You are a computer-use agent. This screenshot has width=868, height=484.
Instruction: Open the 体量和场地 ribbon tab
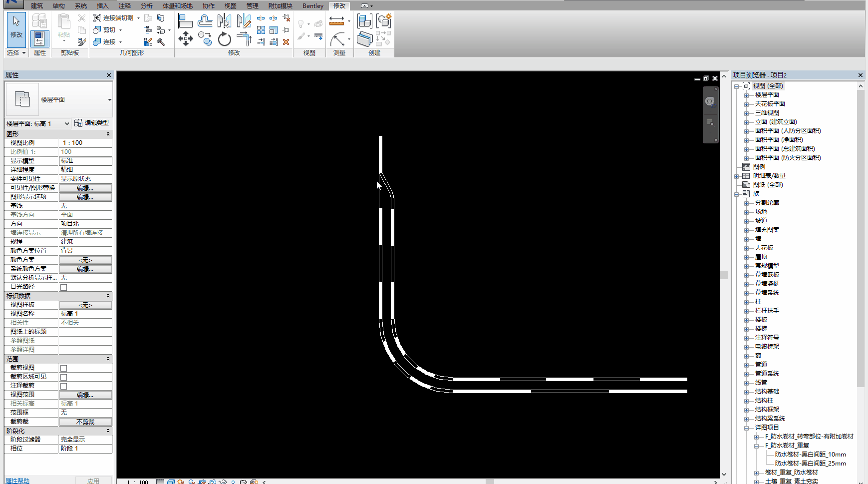177,6
